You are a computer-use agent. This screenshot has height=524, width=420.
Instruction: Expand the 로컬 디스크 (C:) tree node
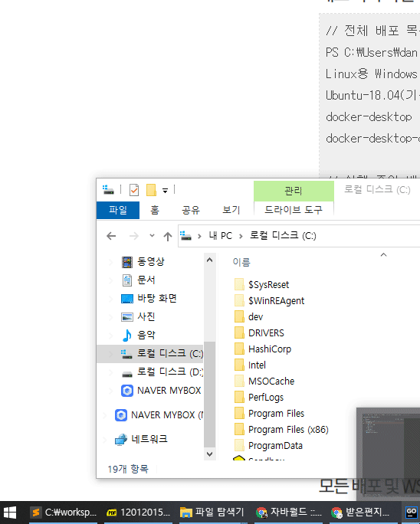pyautogui.click(x=111, y=354)
